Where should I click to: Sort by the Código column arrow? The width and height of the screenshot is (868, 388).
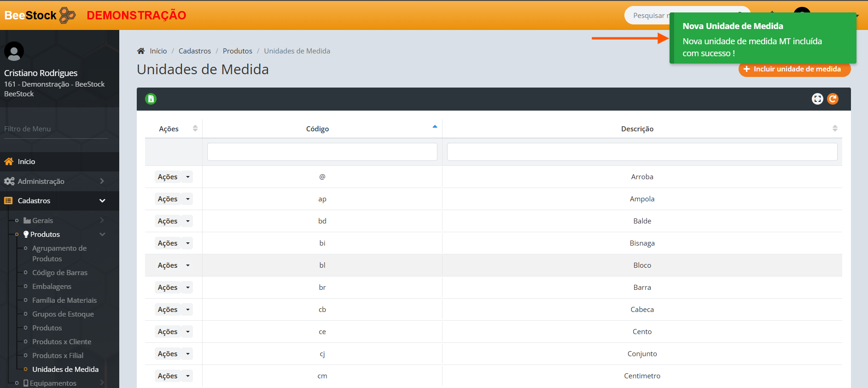point(435,127)
